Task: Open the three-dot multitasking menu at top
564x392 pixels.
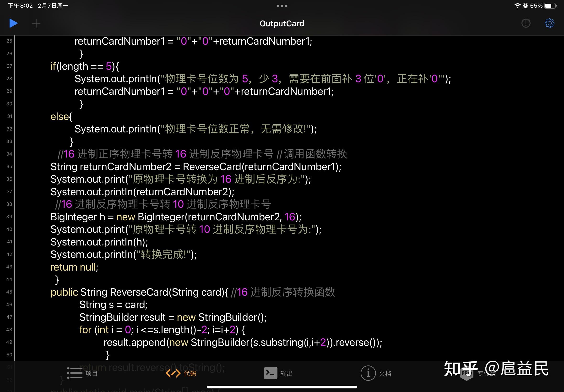Action: (282, 6)
